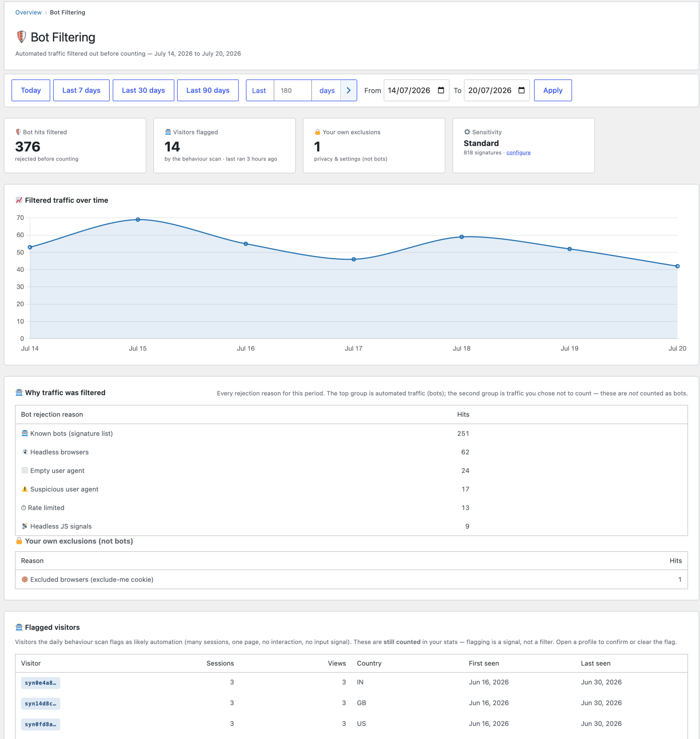The width and height of the screenshot is (700, 739).
Task: Click the cookie icon for Excluded browsers
Action: [24, 579]
